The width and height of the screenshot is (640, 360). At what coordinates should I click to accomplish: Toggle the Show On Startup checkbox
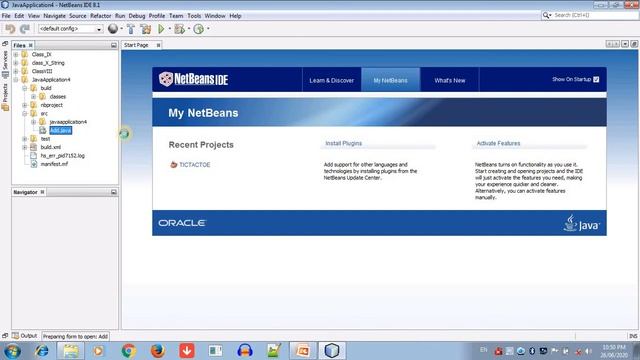click(x=596, y=79)
